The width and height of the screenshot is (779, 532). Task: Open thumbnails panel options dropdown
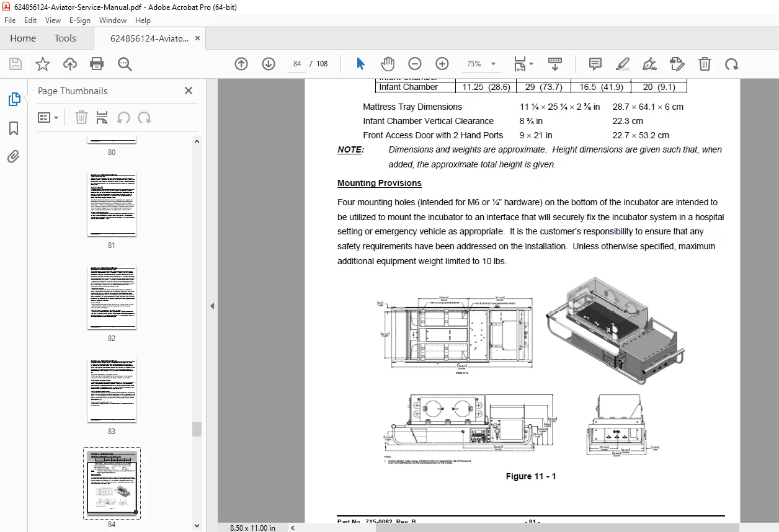pyautogui.click(x=48, y=117)
